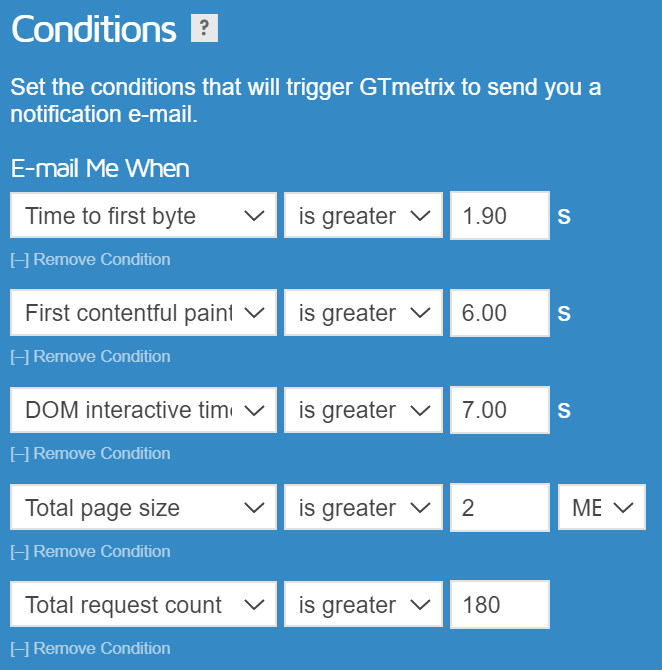
Task: Change comparison operator for Total request count
Action: pyautogui.click(x=363, y=604)
